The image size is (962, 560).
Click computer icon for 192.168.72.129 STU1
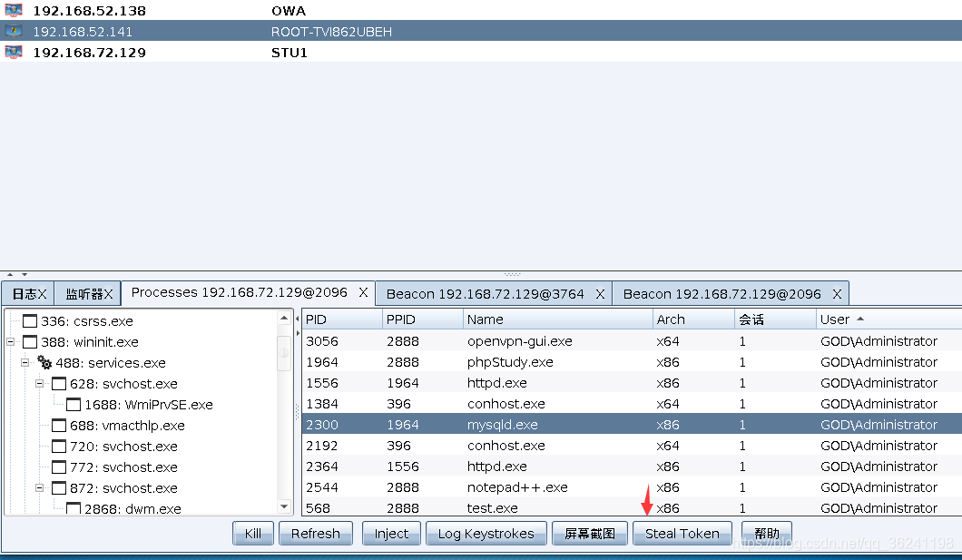(14, 52)
